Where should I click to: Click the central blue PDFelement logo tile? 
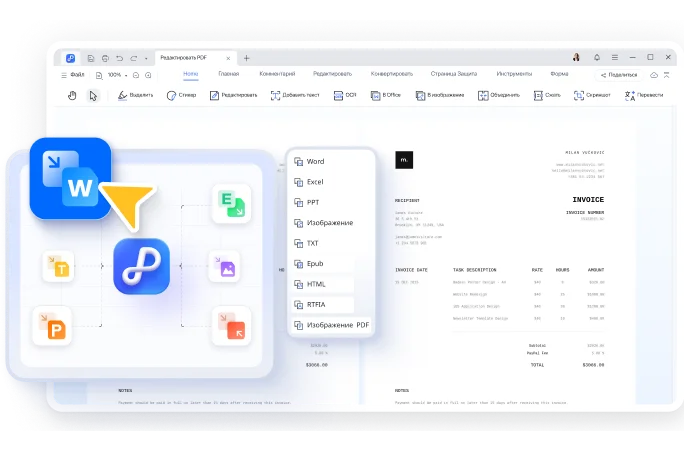(x=141, y=266)
